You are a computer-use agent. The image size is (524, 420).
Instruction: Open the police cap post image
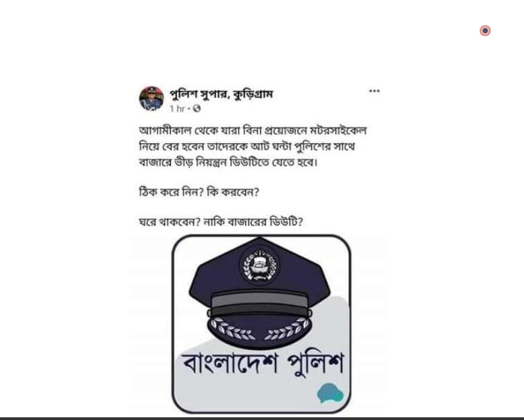tap(261, 324)
